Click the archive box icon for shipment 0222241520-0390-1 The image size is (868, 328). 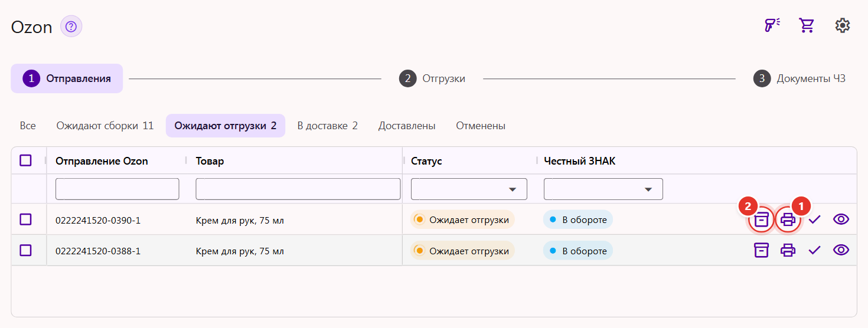pyautogui.click(x=762, y=219)
